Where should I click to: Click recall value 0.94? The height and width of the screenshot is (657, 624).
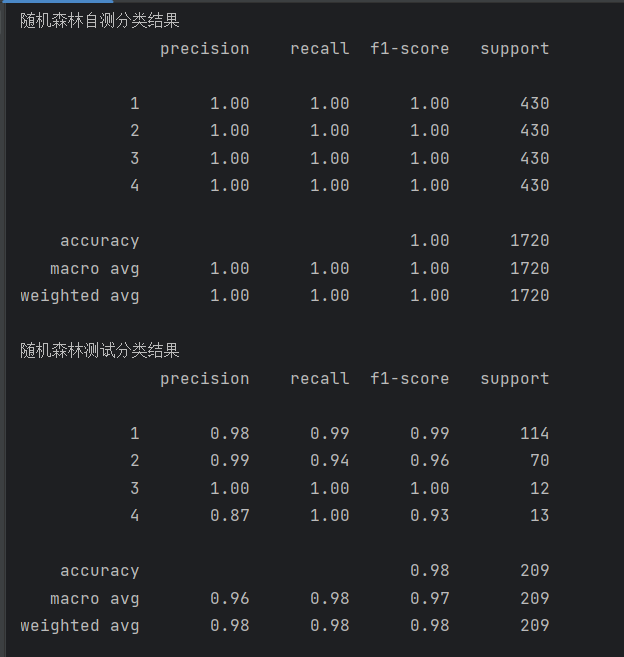[x=330, y=461]
